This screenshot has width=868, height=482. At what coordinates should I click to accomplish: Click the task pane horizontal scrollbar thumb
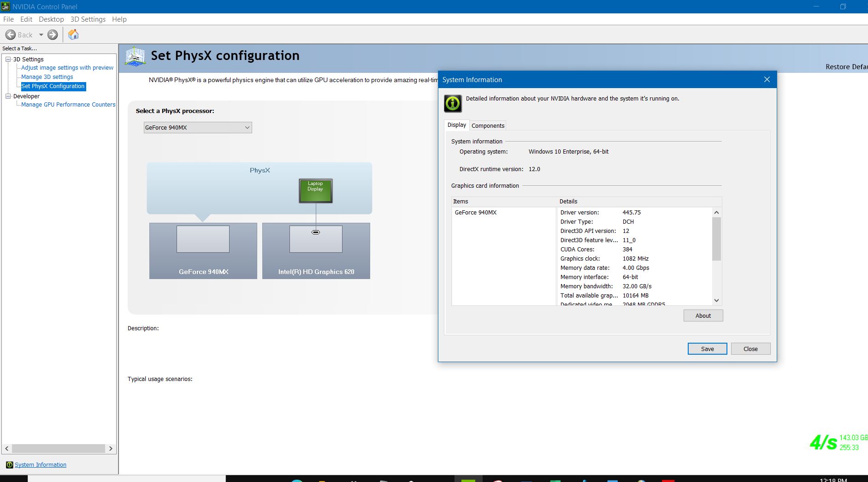pyautogui.click(x=59, y=448)
